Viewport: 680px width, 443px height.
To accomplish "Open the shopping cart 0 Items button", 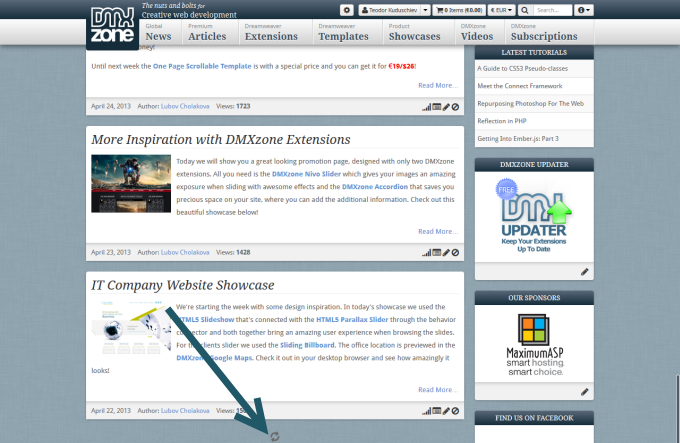I will [459, 10].
